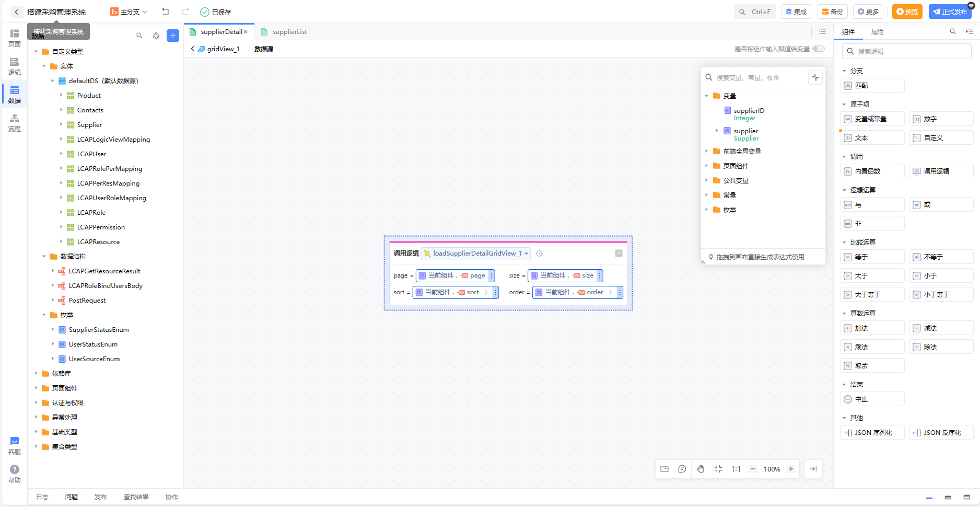Close the supplierDetail tab
Image resolution: width=980 pixels, height=507 pixels.
[x=246, y=32]
